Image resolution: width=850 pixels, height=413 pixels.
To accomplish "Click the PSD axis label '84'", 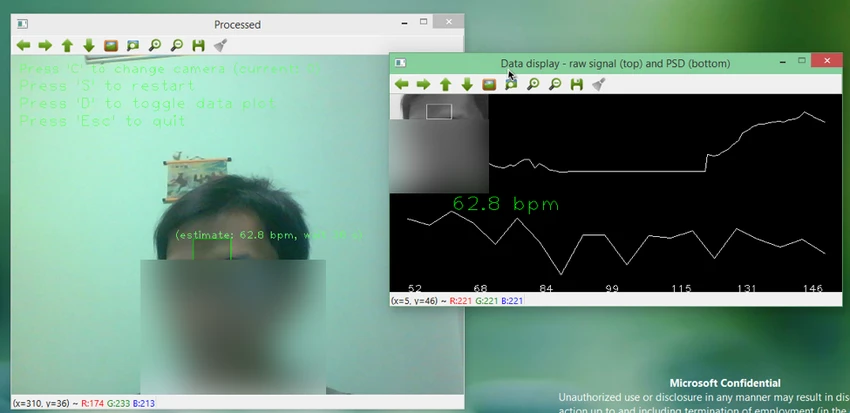I will [x=546, y=288].
